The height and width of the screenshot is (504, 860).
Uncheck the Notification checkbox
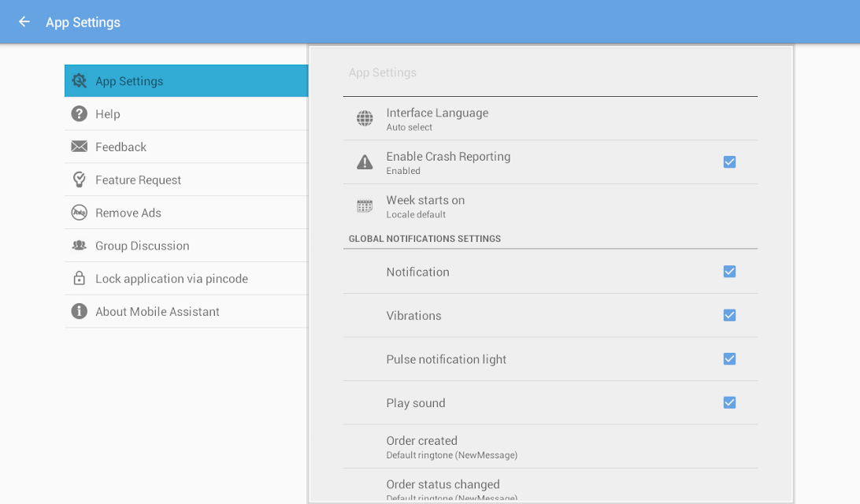pyautogui.click(x=729, y=272)
